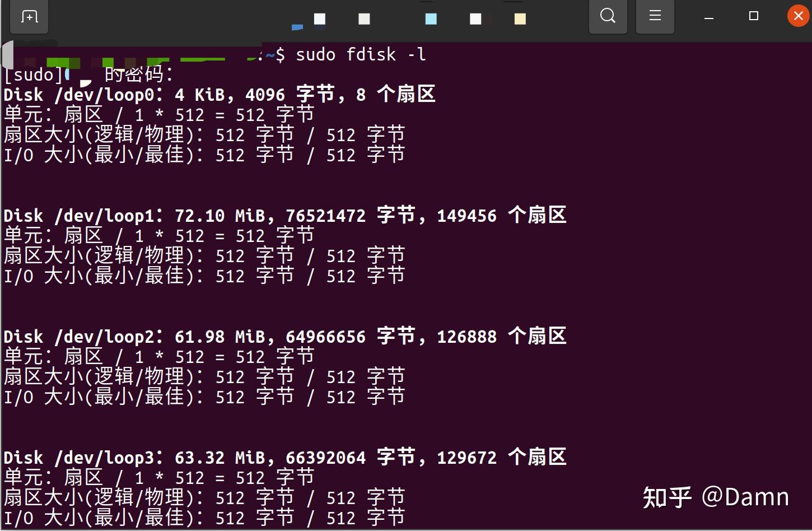The width and height of the screenshot is (812, 531).
Task: Click the [sudo] password prompt line
Action: tap(90, 74)
